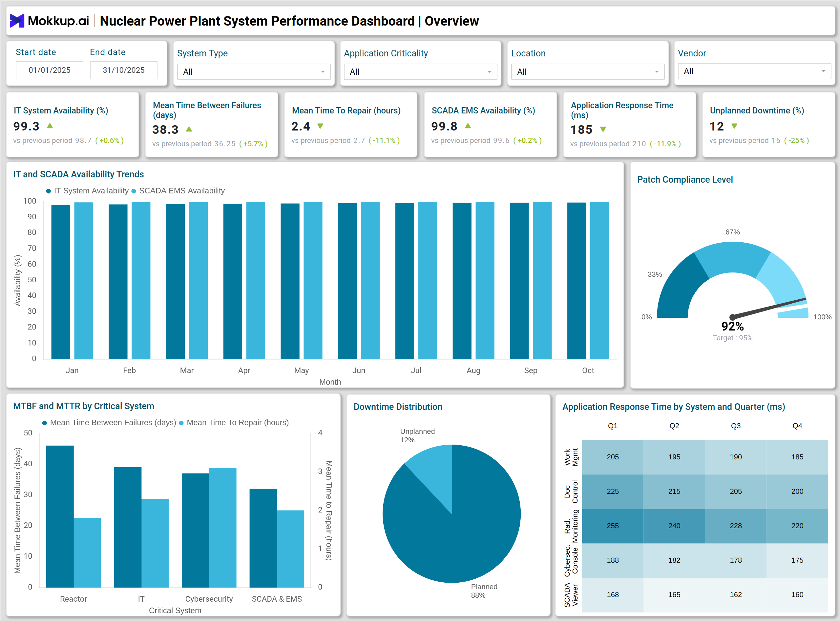This screenshot has width=840, height=621.
Task: Click the System Type dropdown arrow
Action: point(323,72)
